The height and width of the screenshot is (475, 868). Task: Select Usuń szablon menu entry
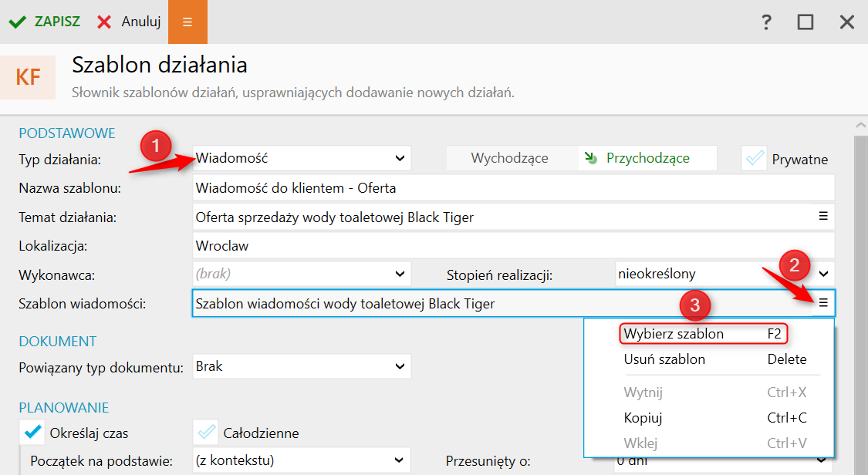664,359
